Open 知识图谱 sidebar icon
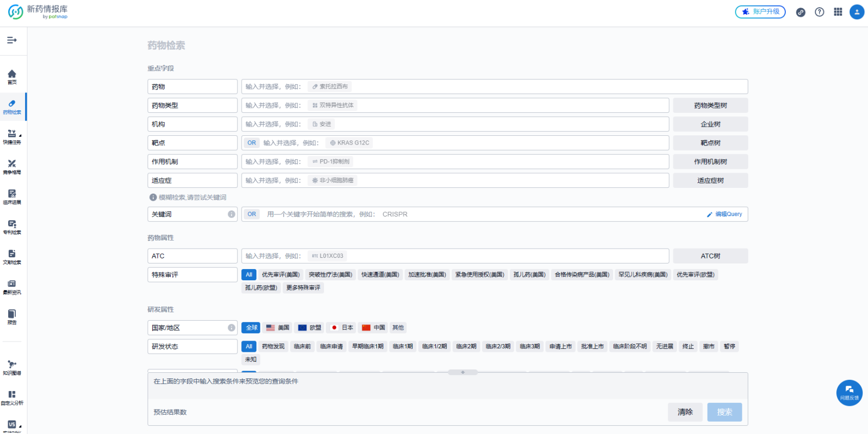Screen dimensions: 868x434 [12, 368]
